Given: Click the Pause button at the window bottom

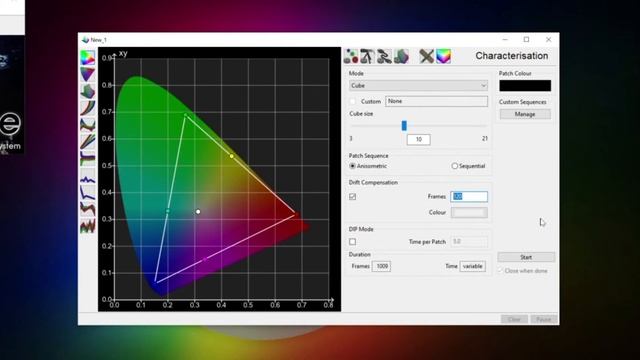Looking at the screenshot, I should [544, 319].
